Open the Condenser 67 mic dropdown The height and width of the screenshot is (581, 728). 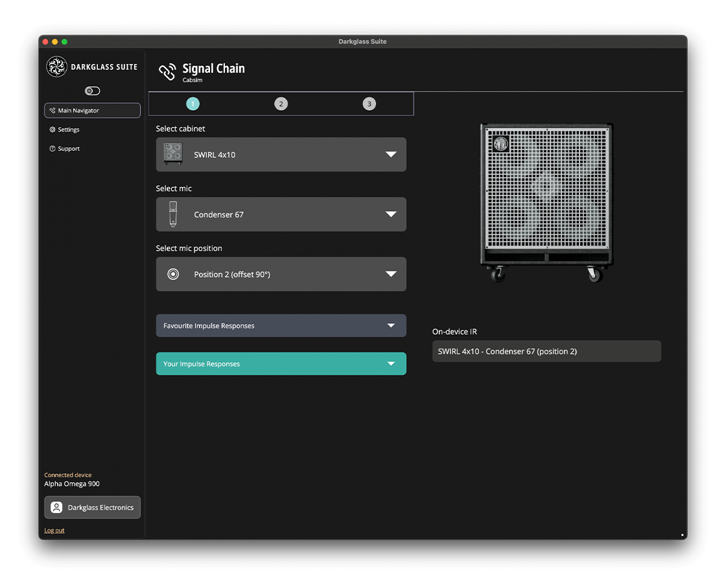(x=281, y=214)
